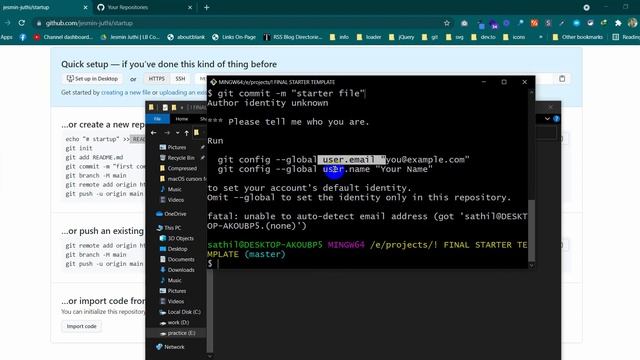
Task: Click the light blue round extension icon
Action: pos(576,23)
